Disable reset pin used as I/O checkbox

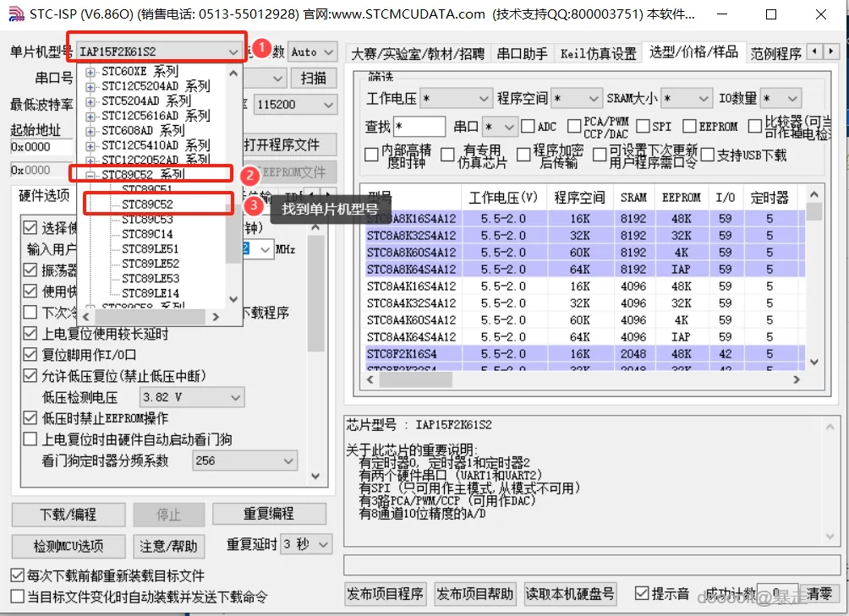click(x=30, y=355)
